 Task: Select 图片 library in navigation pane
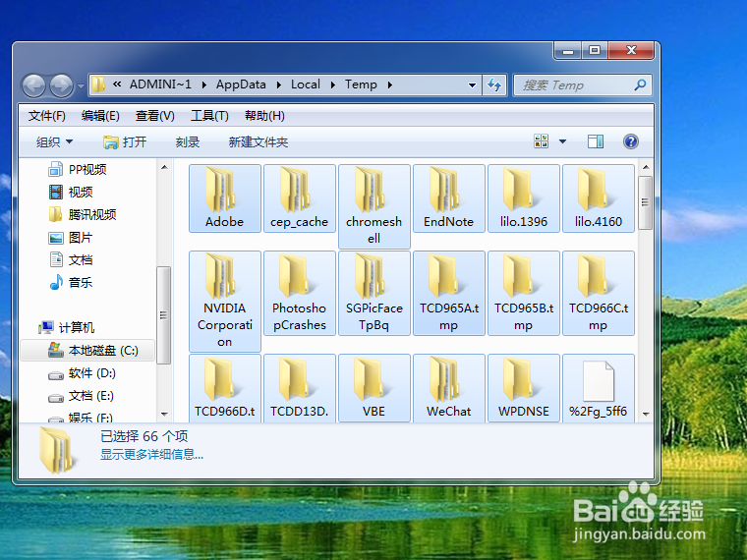pos(71,238)
